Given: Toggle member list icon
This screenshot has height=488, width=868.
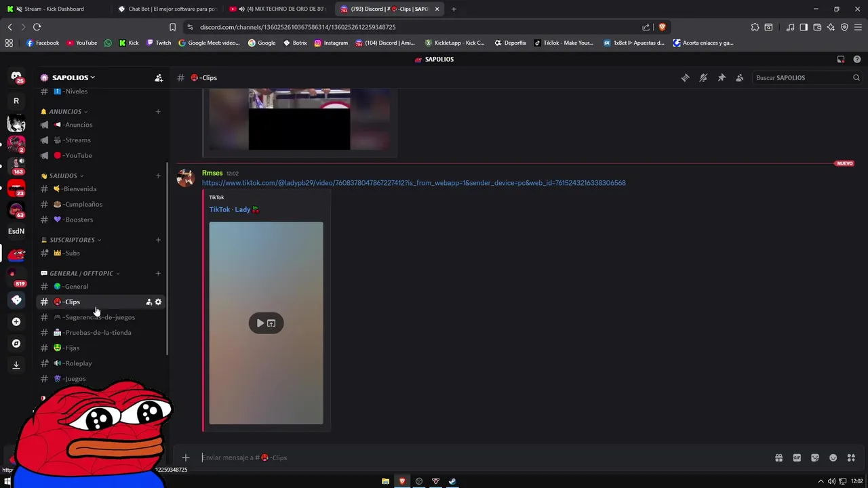Looking at the screenshot, I should point(740,78).
